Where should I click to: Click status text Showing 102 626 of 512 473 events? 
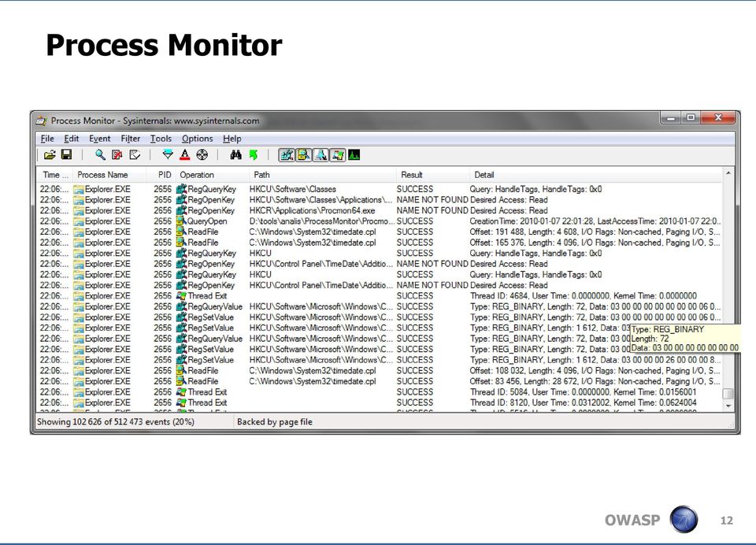[116, 421]
